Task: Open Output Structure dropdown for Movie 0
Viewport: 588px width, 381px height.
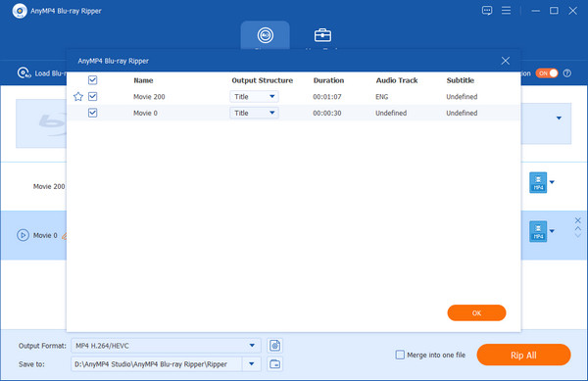Action: click(254, 113)
